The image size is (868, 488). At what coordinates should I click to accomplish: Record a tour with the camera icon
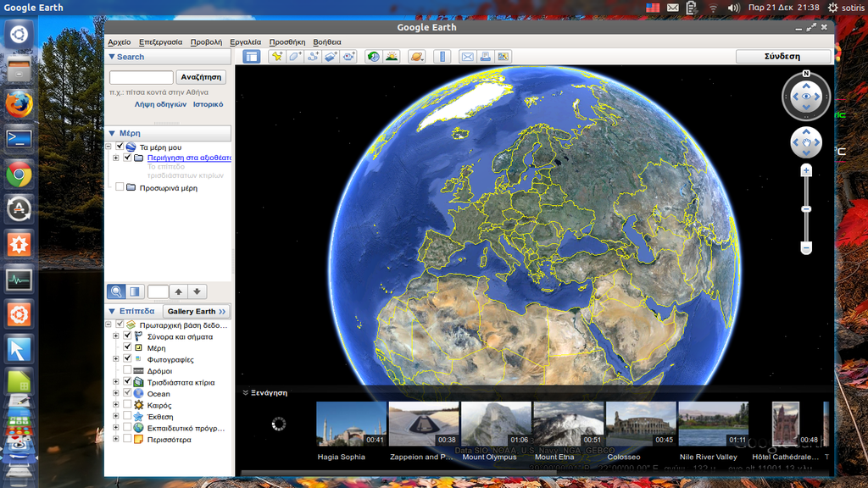tap(348, 57)
